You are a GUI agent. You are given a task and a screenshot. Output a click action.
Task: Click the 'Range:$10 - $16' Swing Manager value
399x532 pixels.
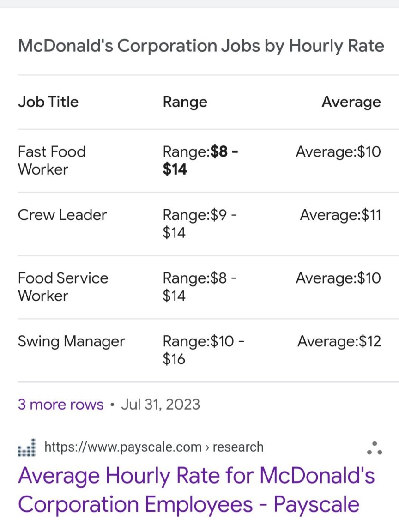tap(204, 350)
